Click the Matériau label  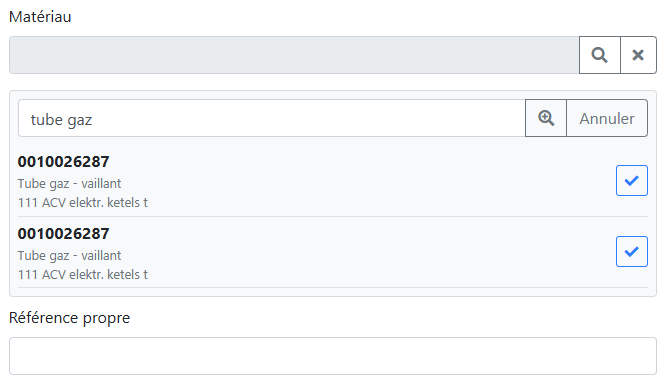click(x=40, y=17)
